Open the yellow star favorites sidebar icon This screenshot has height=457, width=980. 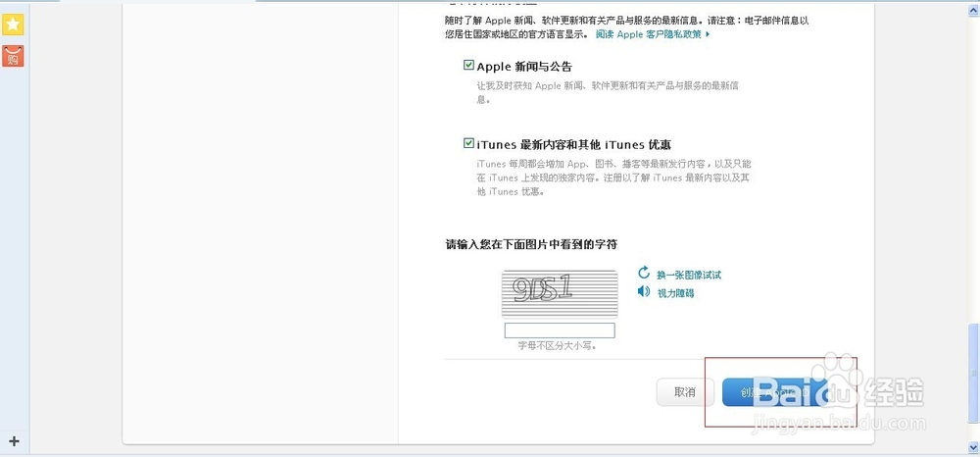tap(13, 25)
